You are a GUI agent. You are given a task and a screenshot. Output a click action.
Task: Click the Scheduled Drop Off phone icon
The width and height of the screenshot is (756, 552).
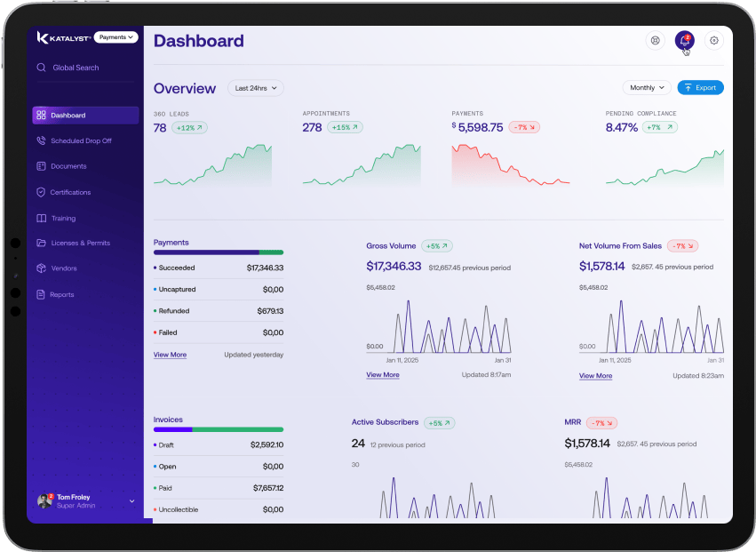pyautogui.click(x=41, y=140)
